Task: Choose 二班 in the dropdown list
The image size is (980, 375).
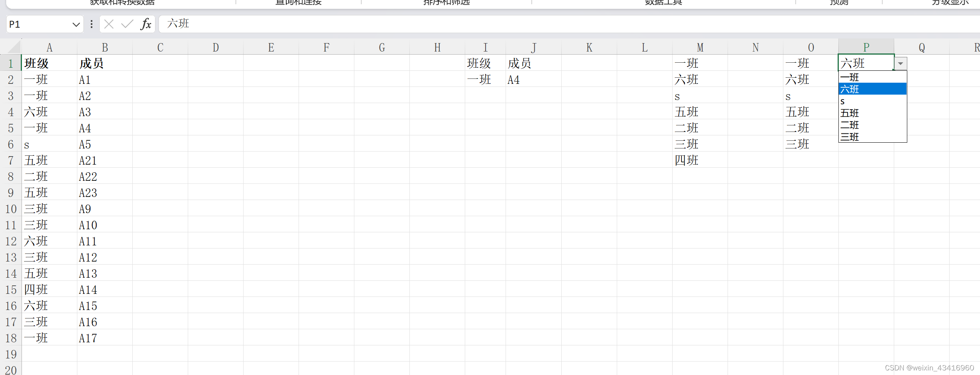Action: coord(872,125)
